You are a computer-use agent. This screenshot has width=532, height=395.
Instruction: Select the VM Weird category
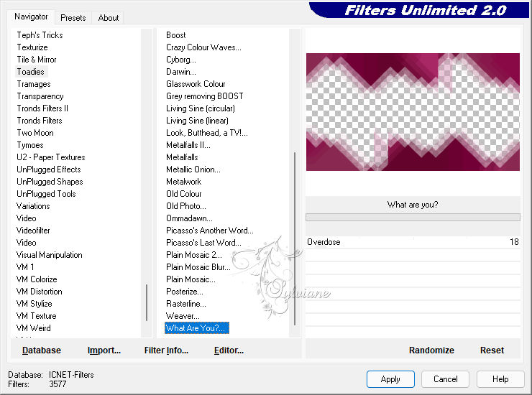pyautogui.click(x=34, y=328)
